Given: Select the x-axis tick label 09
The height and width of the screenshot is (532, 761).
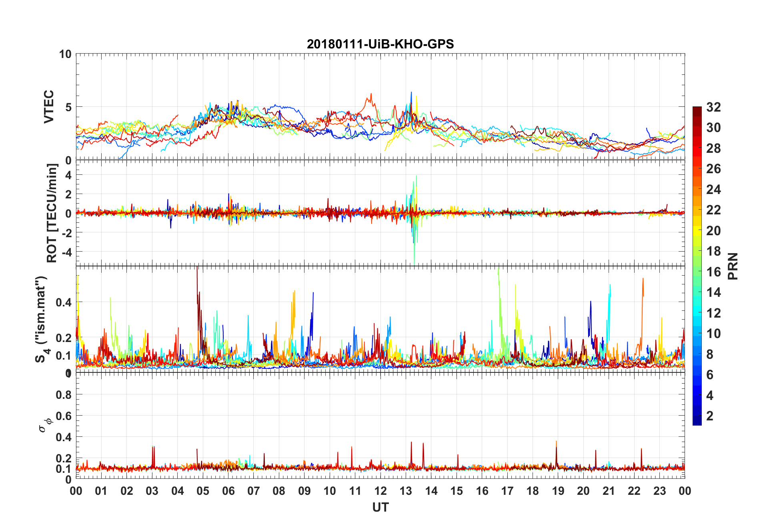Looking at the screenshot, I should (304, 491).
